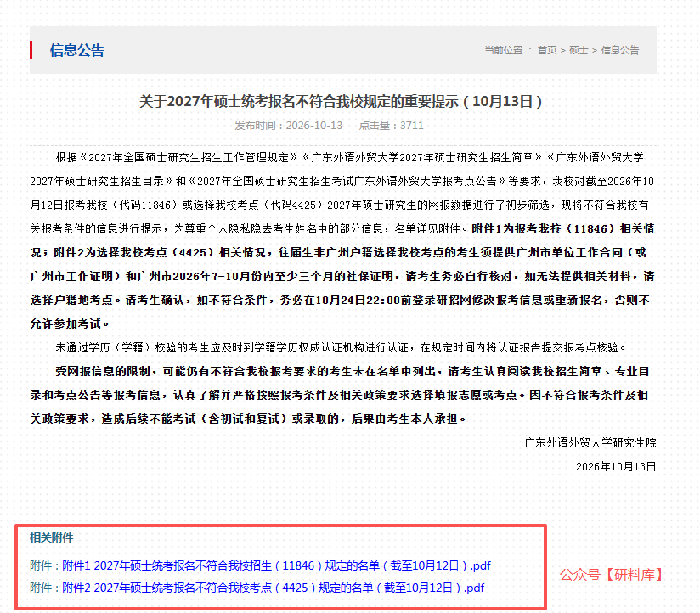Screen dimensions: 700x613
Task: Click the view count 点击量：3711
Action: point(391,126)
